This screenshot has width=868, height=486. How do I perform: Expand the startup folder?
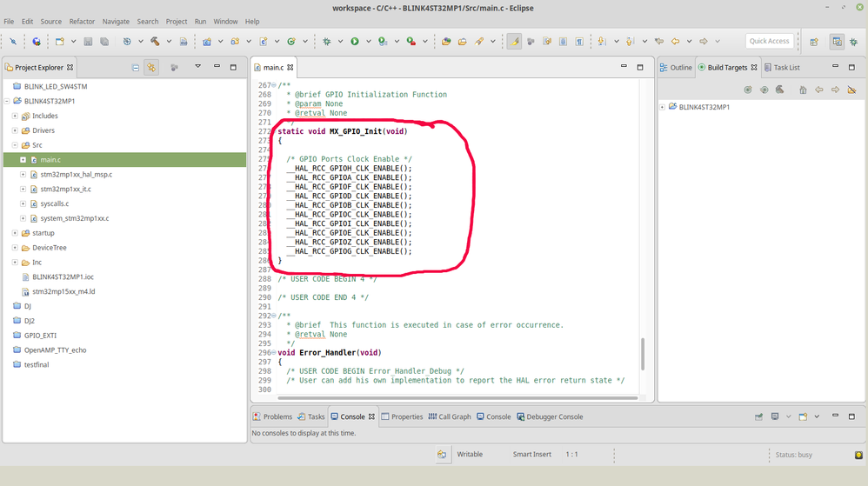[x=15, y=233]
